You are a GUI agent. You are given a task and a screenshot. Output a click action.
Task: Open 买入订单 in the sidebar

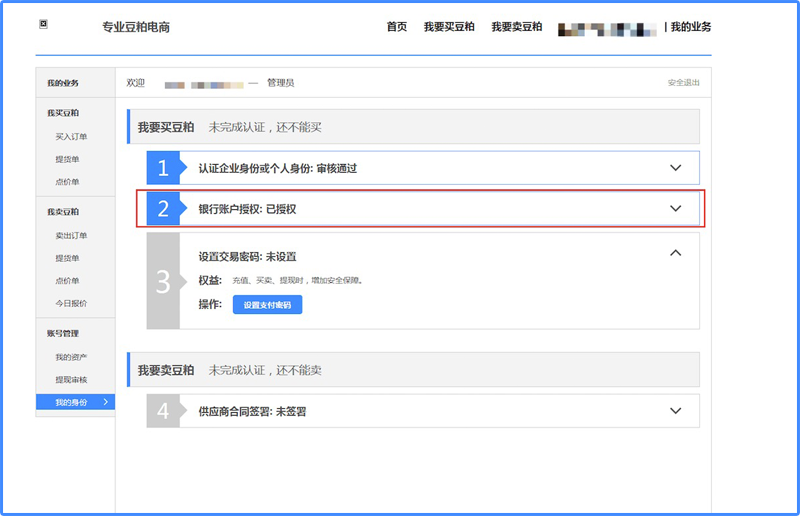pyautogui.click(x=71, y=137)
